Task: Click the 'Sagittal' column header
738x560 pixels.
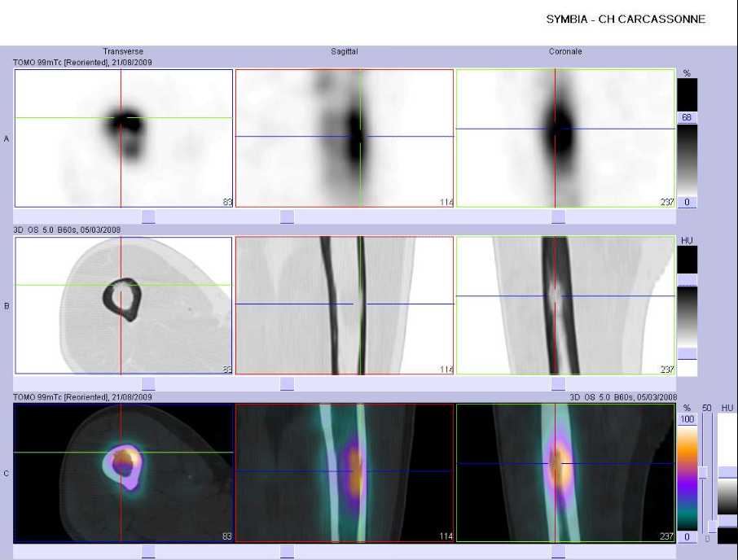Action: 344,51
